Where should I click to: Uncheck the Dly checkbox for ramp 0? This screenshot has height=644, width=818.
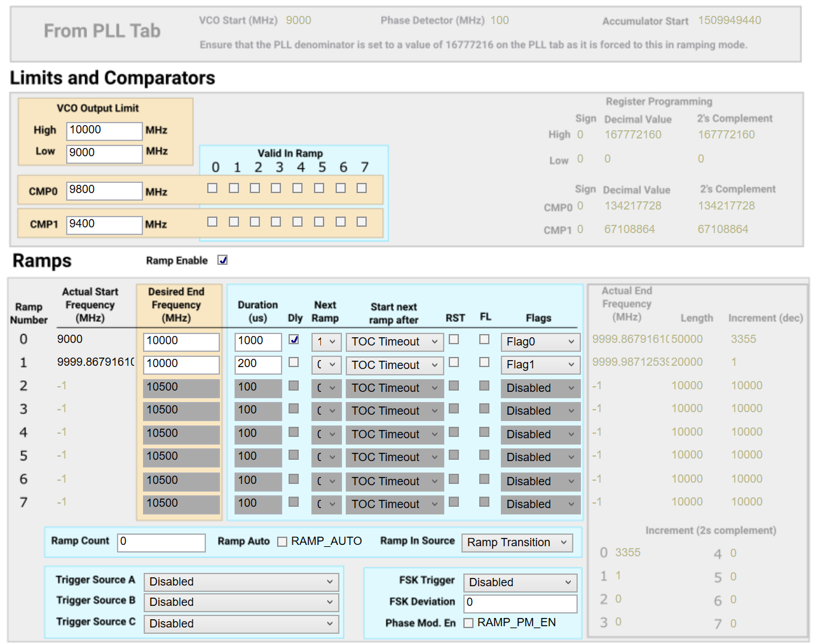(x=294, y=339)
